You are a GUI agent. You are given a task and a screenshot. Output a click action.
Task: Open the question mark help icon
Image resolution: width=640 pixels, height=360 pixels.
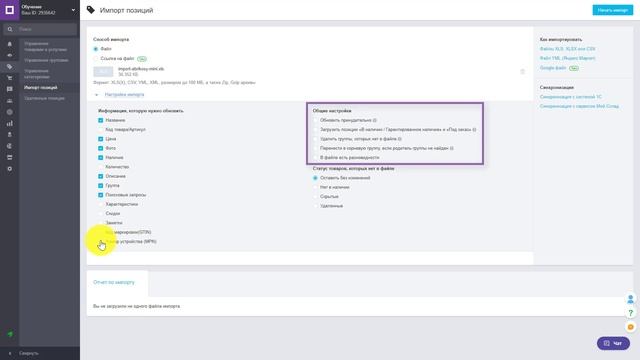point(630,313)
